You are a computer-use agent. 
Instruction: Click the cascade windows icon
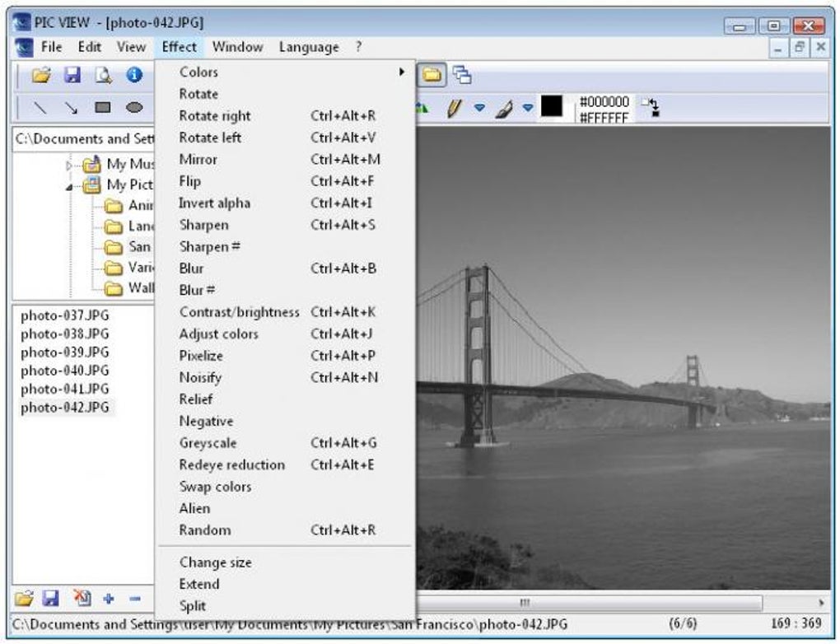click(x=462, y=76)
